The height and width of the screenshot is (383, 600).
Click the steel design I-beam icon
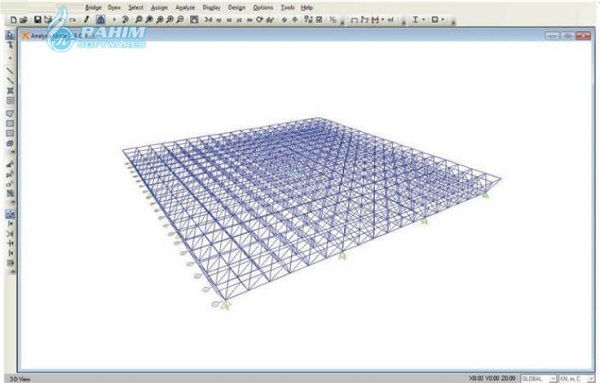pos(415,20)
